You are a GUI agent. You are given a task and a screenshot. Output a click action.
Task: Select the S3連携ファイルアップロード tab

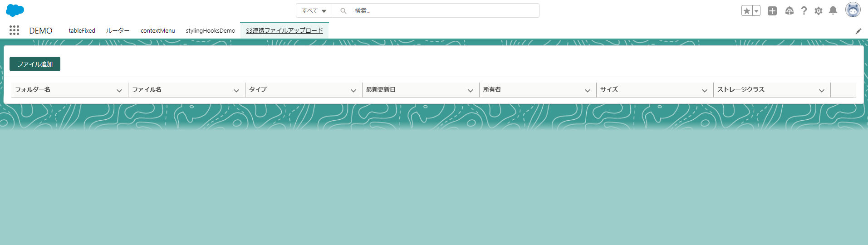pyautogui.click(x=284, y=31)
